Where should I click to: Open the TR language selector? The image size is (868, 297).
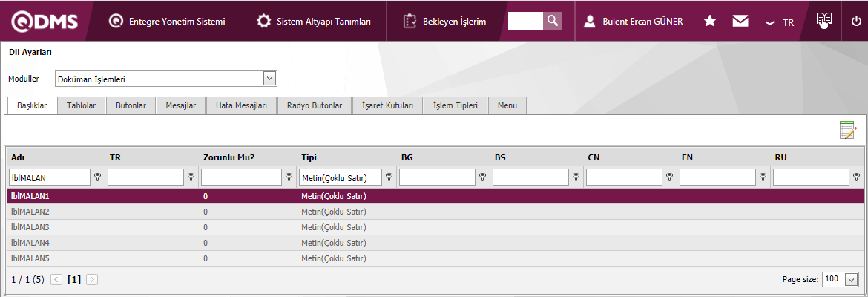click(x=780, y=22)
